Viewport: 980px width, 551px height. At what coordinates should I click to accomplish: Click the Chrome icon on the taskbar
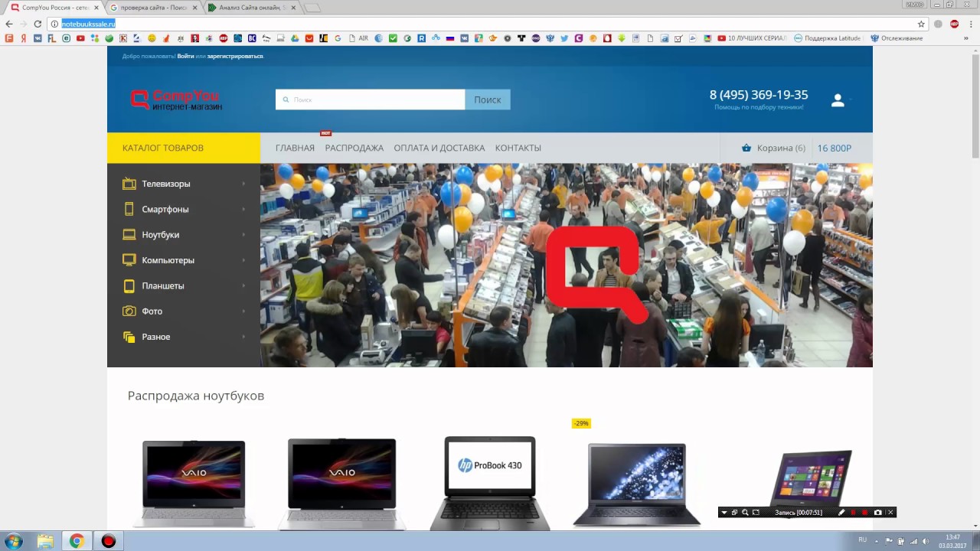click(77, 541)
